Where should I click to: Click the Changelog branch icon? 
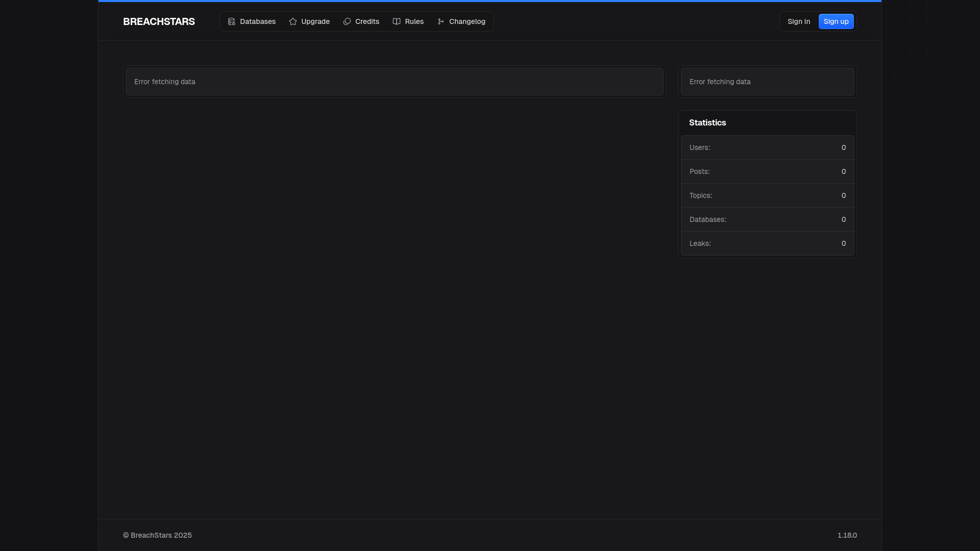click(441, 21)
